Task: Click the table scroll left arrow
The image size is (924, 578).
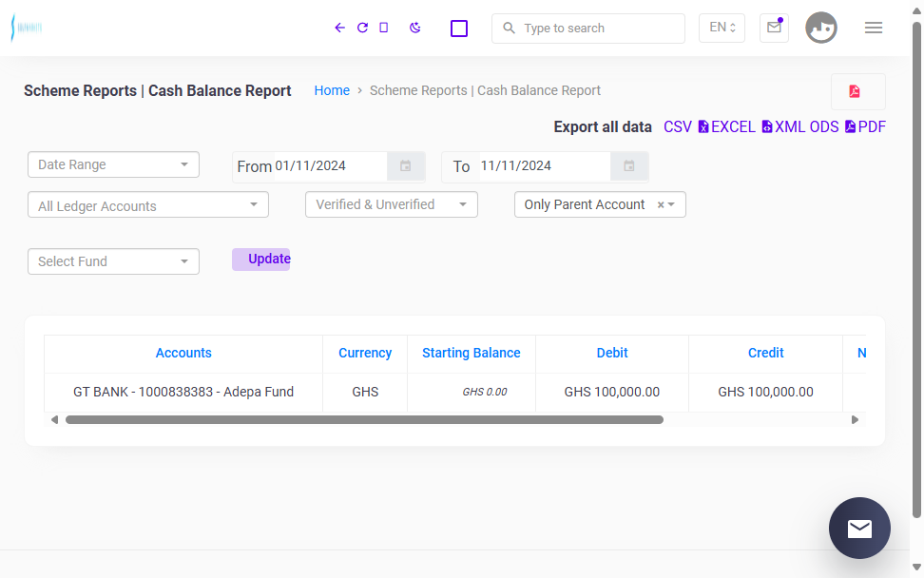Action: coord(54,420)
